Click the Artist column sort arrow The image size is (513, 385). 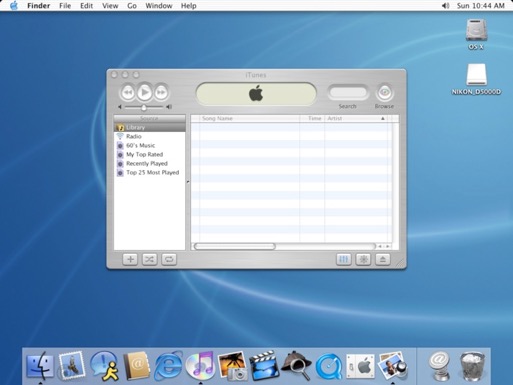click(383, 118)
